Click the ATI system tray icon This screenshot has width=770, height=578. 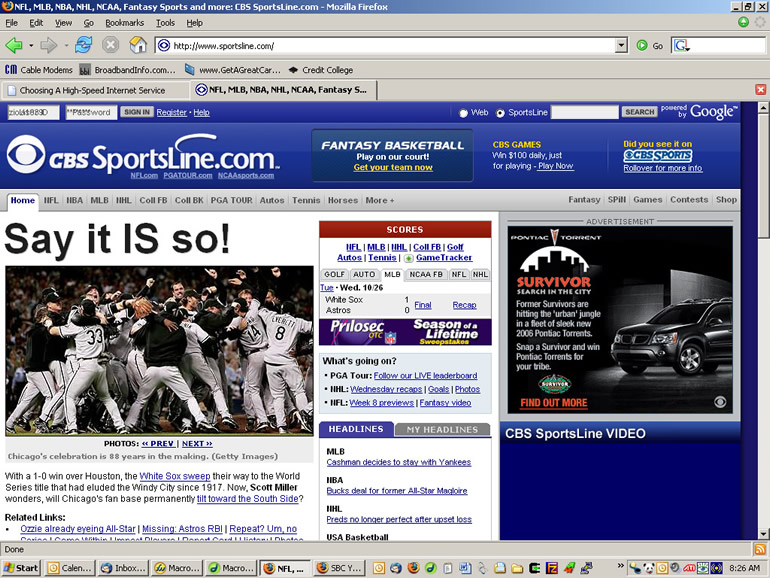[689, 568]
